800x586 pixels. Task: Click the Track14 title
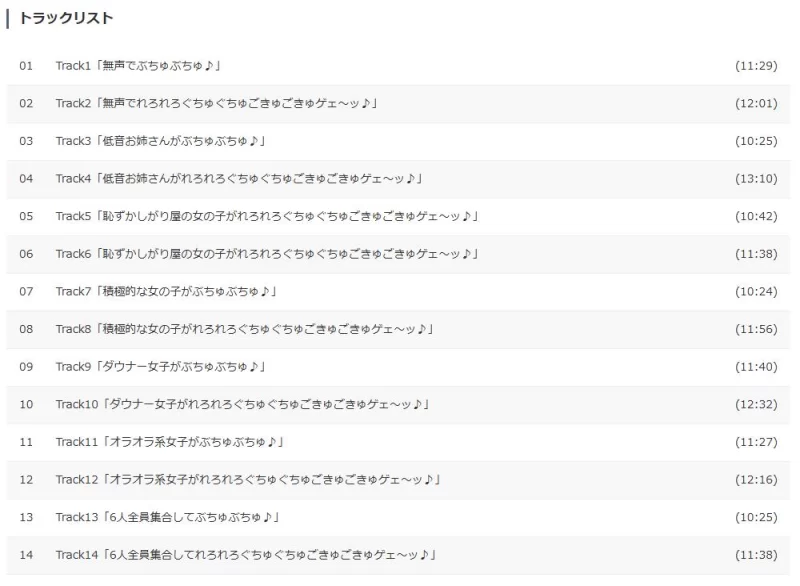click(246, 555)
